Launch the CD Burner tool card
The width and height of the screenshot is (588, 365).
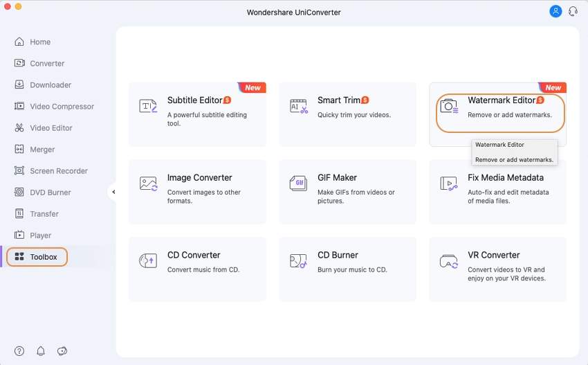pos(347,269)
